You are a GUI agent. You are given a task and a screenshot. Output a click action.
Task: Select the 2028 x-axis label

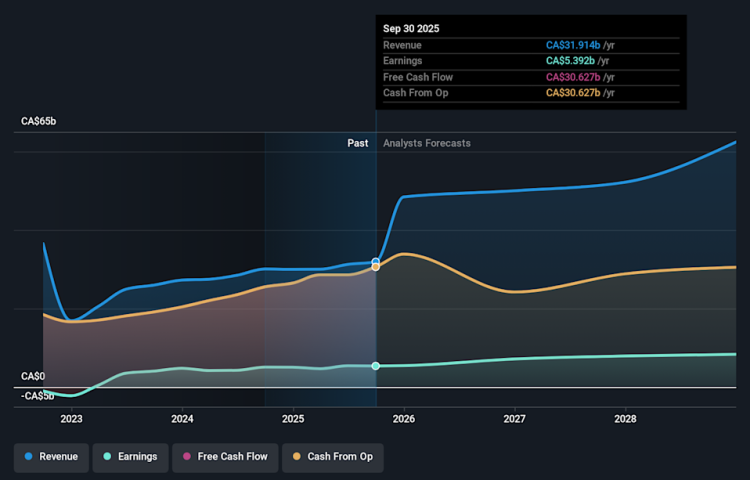pos(626,419)
